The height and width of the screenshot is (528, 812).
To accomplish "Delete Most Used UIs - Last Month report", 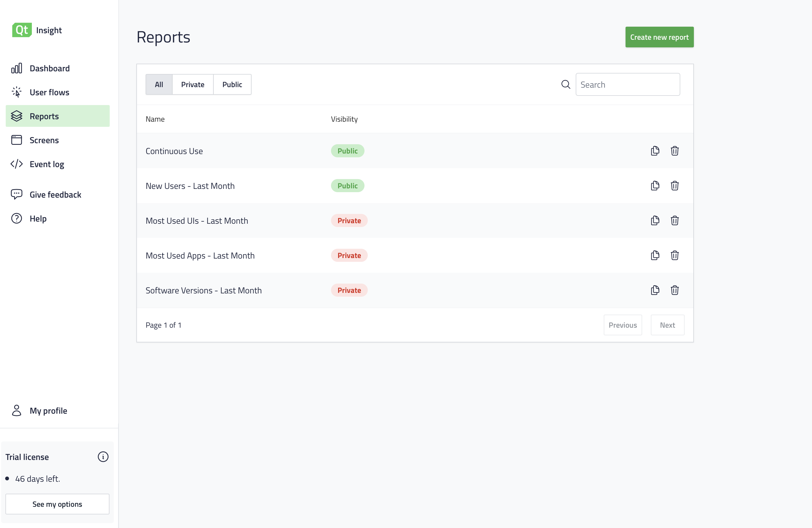I will (x=675, y=220).
